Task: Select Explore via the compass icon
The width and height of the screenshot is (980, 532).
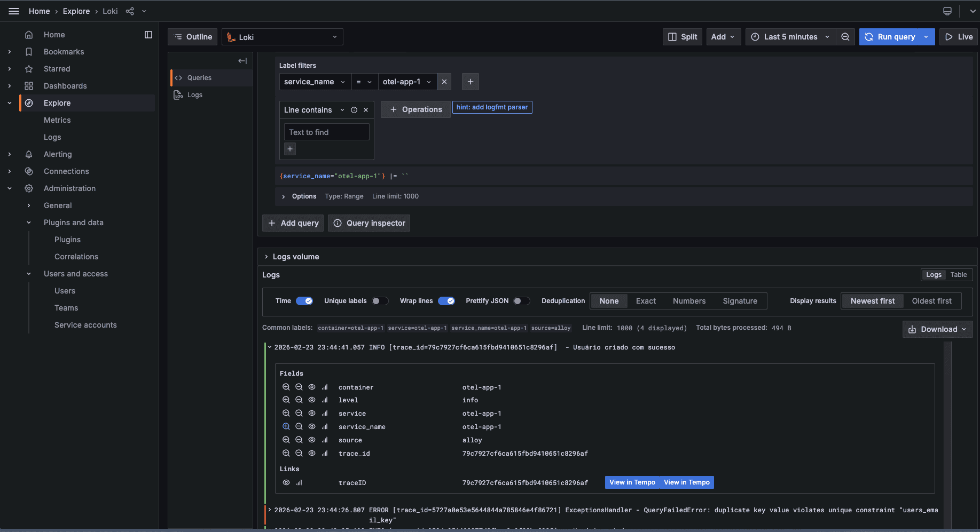Action: tap(28, 102)
